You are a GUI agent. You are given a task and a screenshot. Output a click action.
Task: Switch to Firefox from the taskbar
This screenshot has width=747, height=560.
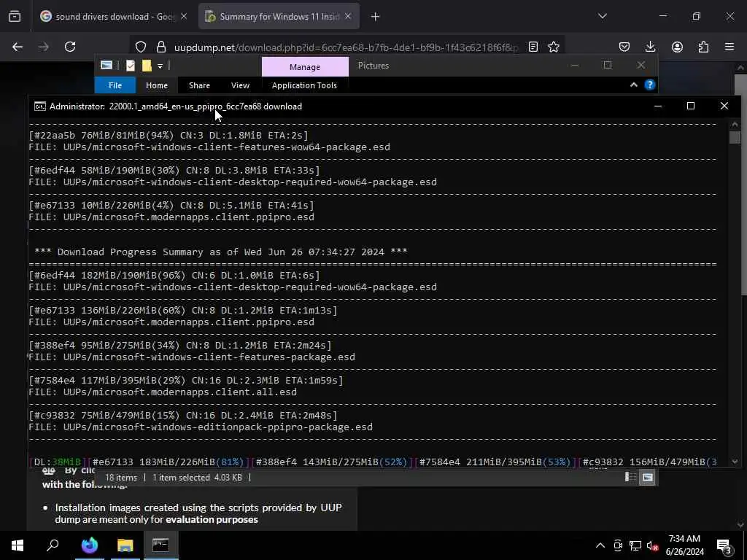click(x=90, y=545)
